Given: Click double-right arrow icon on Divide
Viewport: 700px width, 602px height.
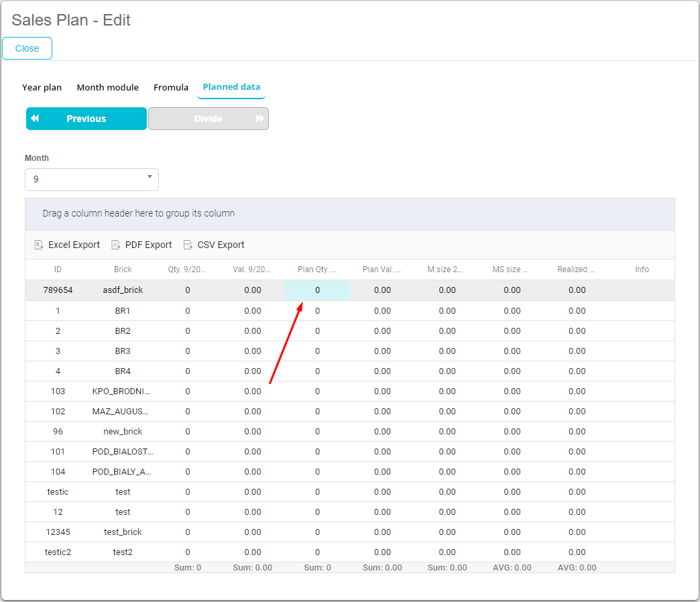Looking at the screenshot, I should (x=259, y=119).
